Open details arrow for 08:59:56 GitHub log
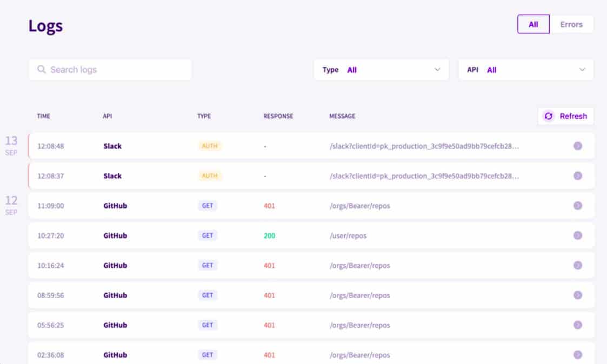 [x=578, y=295]
